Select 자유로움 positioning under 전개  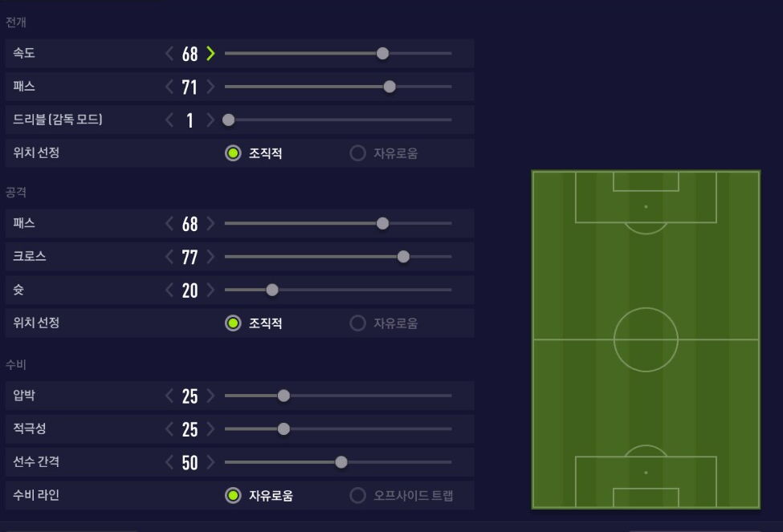[358, 153]
